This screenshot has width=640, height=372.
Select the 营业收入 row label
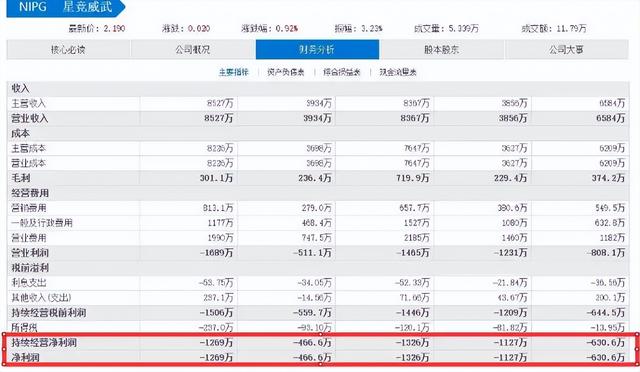point(30,118)
